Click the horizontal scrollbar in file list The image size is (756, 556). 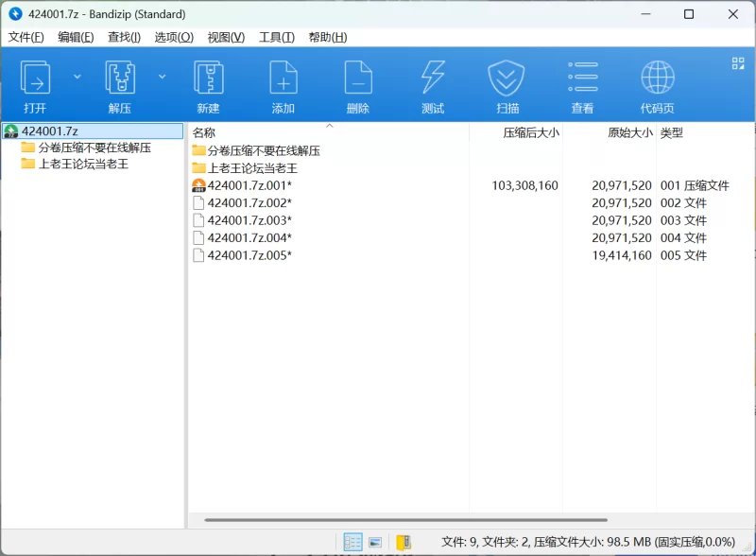pyautogui.click(x=405, y=520)
